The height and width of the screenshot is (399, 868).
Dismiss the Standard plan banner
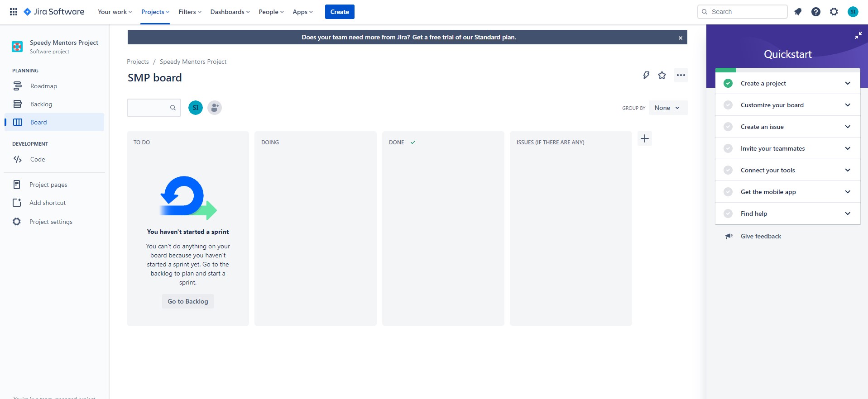point(681,38)
